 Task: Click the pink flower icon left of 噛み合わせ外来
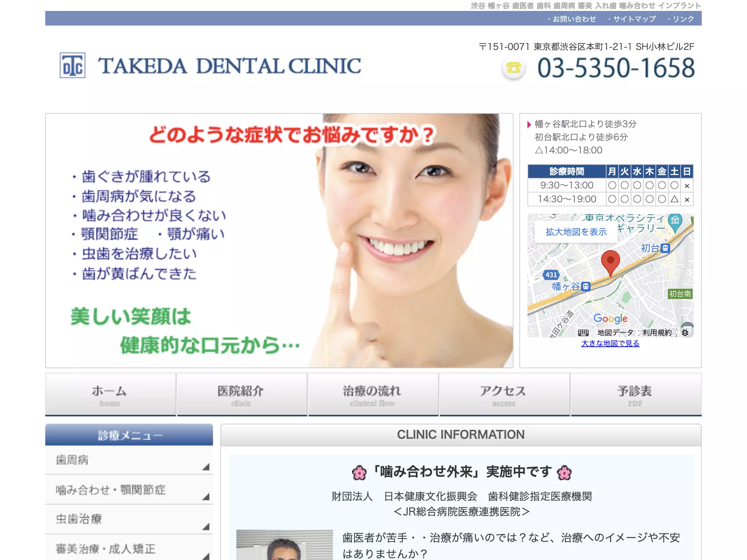[359, 472]
